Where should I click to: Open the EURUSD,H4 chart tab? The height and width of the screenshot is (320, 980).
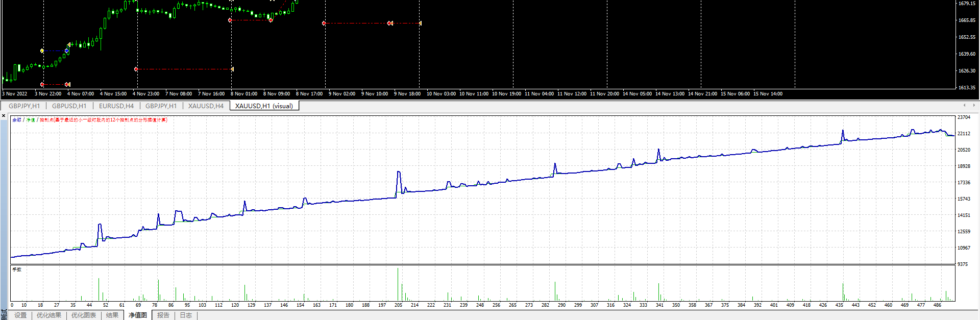click(116, 106)
